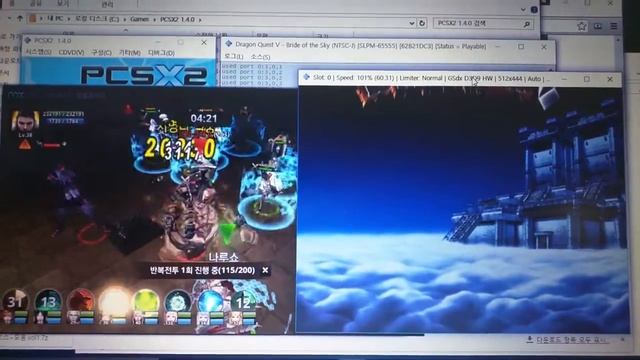The width and height of the screenshot is (640, 360).
Task: Click the Dragon Quest V console window title icon
Action: click(229, 44)
